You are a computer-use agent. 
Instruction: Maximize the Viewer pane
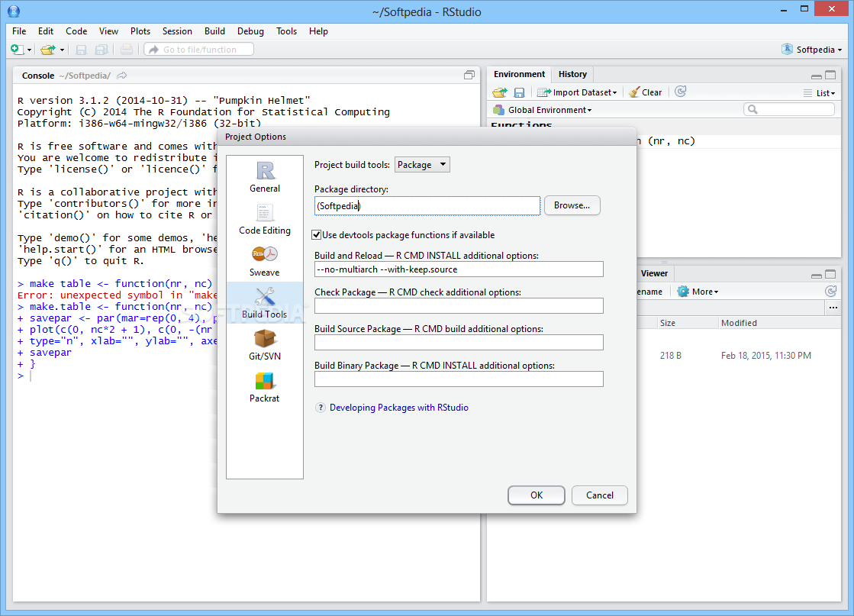tap(830, 275)
